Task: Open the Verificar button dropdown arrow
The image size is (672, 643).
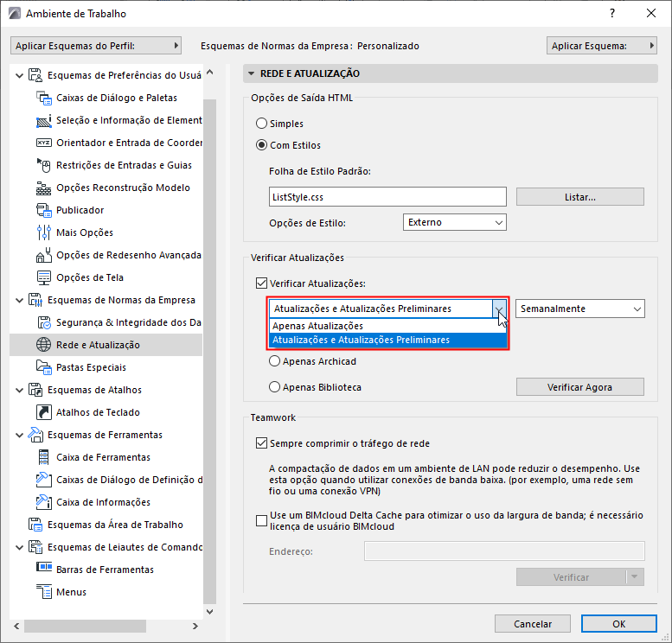Action: click(635, 577)
